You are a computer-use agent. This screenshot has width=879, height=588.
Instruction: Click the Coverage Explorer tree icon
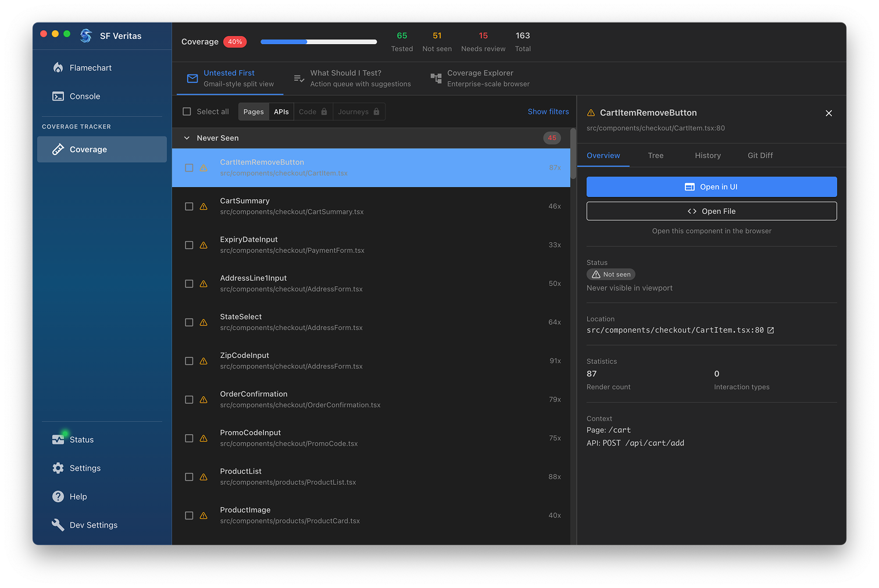(436, 78)
